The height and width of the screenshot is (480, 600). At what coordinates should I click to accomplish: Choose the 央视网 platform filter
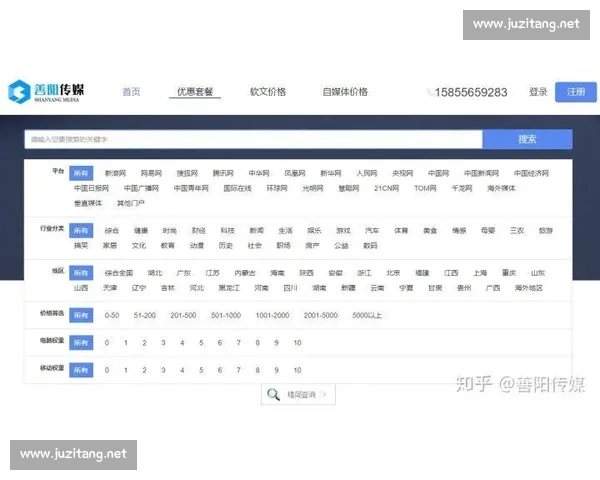403,173
